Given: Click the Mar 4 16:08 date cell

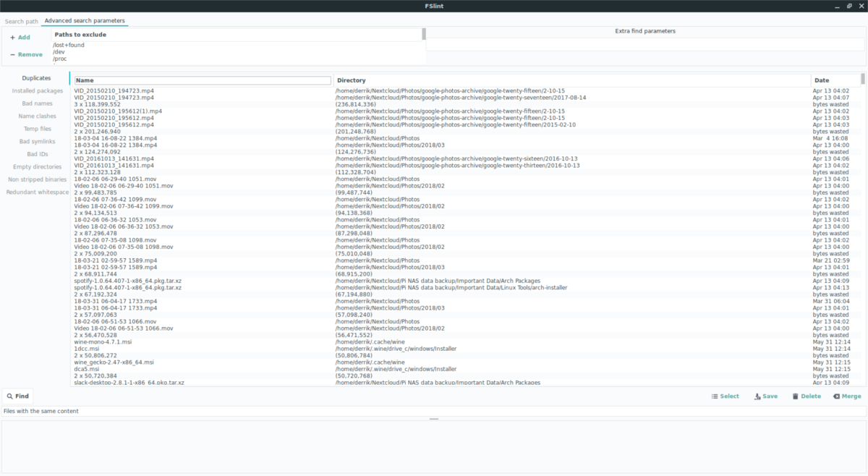Looking at the screenshot, I should tap(831, 138).
